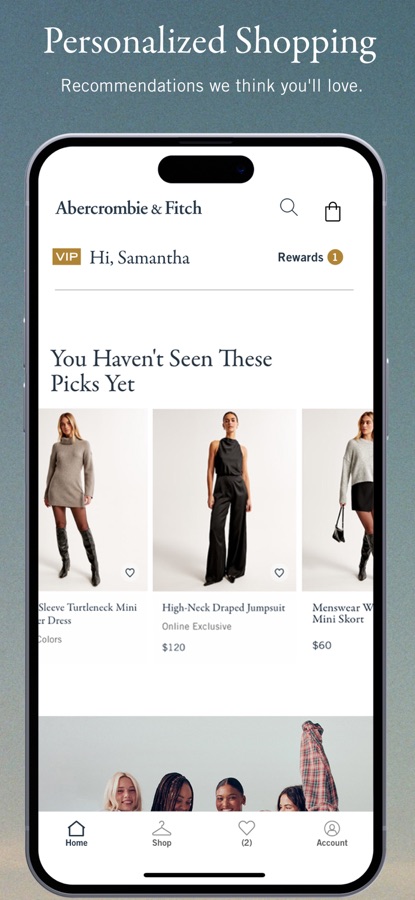Tap the Hi, Samantha greeting
The width and height of the screenshot is (415, 900).
click(x=139, y=258)
